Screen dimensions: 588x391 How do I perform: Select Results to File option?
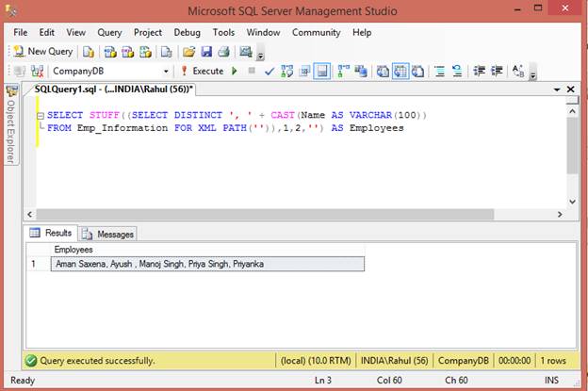point(417,71)
